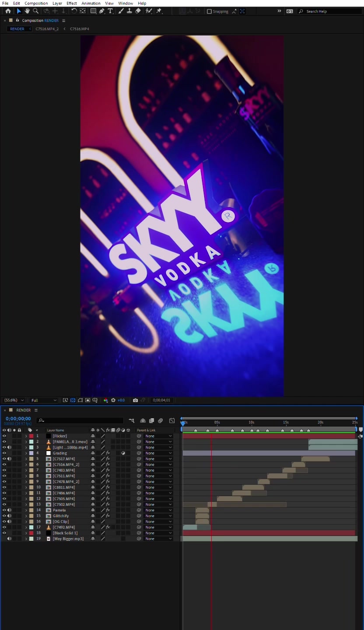Open the parent dropdown for OG Clip layer
This screenshot has height=630, width=364.
click(x=158, y=521)
